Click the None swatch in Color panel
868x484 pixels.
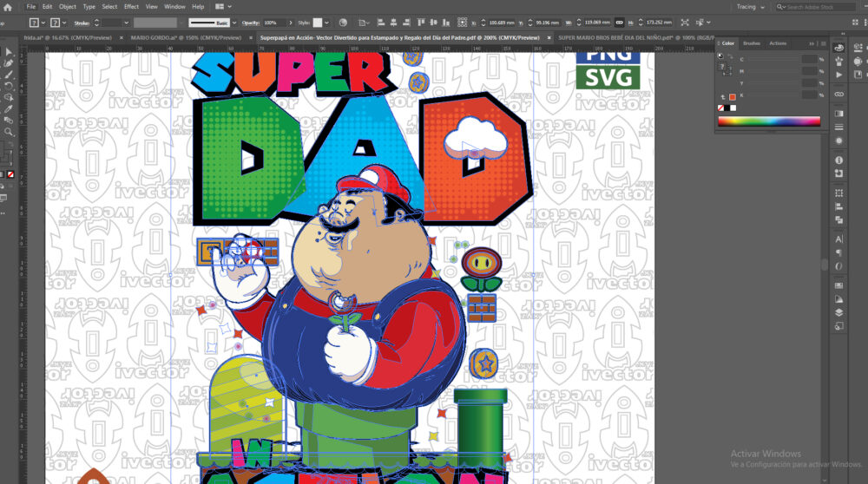tap(720, 108)
